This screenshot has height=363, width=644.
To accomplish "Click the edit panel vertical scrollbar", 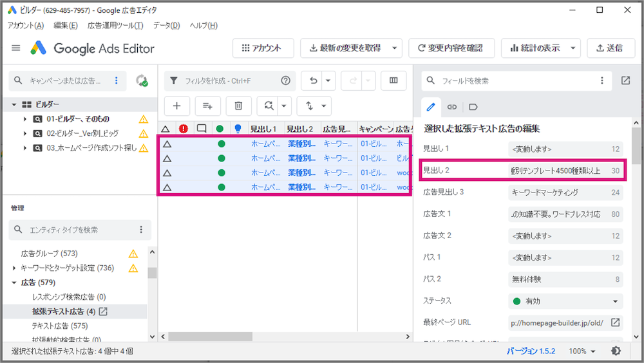I will click(x=636, y=145).
